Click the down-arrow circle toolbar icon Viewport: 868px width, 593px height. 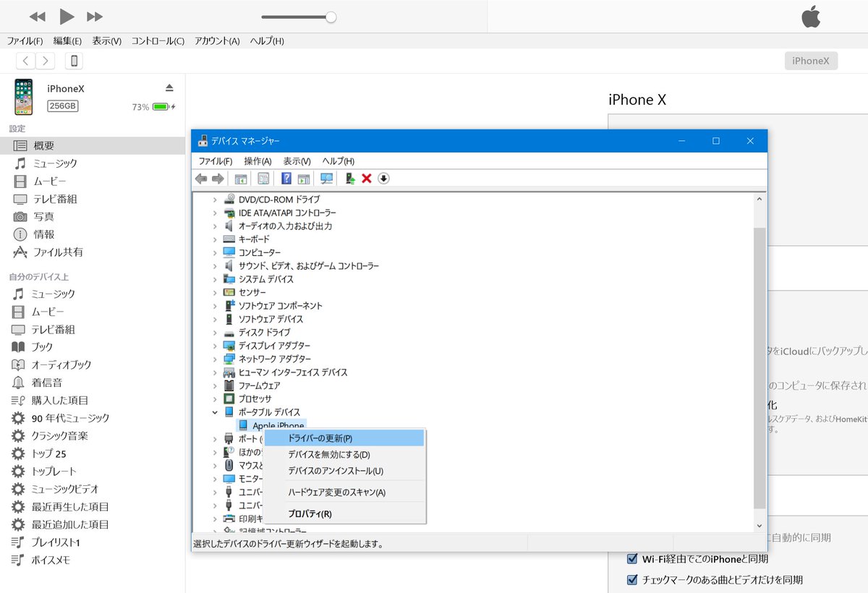(383, 179)
